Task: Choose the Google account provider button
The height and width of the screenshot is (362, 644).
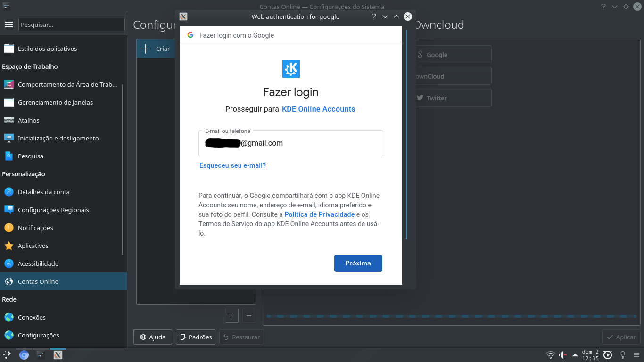Action: [453, 54]
